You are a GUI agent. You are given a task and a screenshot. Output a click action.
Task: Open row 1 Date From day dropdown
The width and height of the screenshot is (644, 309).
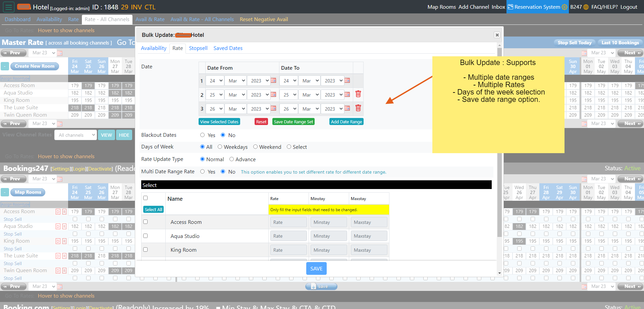point(215,81)
